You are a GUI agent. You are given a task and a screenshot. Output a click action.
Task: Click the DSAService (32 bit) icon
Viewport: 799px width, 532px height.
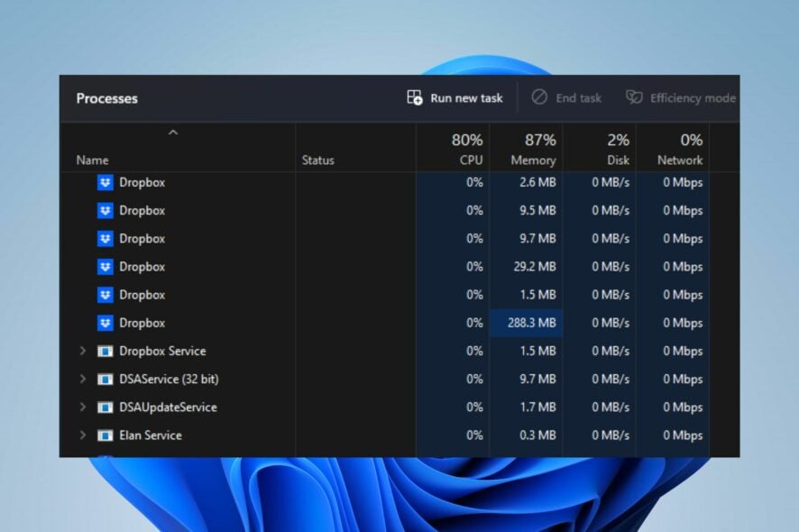tap(105, 379)
